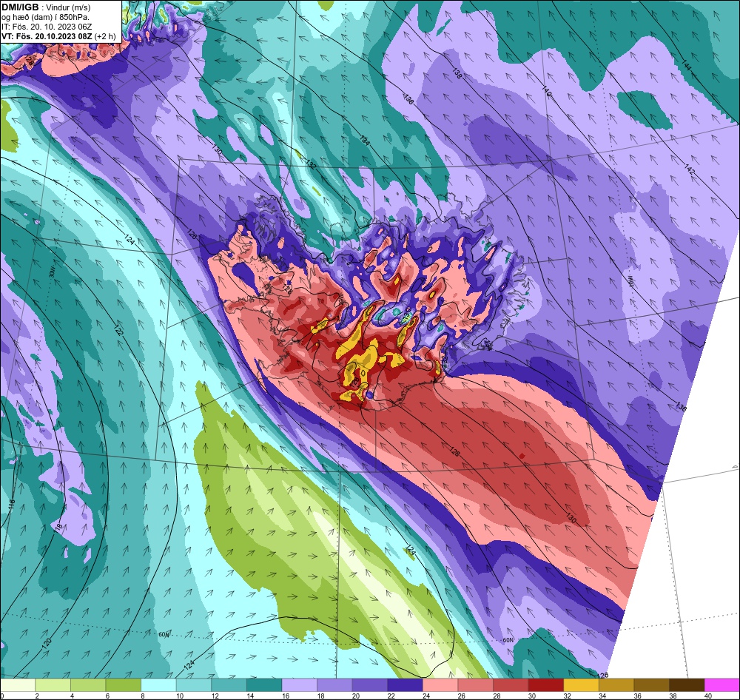This screenshot has width=740, height=700.
Task: Click the 34–36 m/s ochre legend swatch
Action: tap(616, 685)
